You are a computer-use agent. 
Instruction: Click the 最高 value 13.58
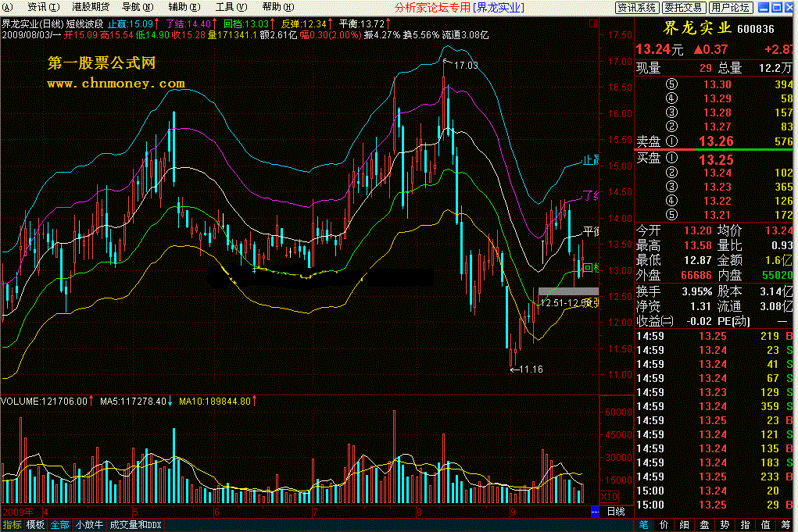[697, 245]
